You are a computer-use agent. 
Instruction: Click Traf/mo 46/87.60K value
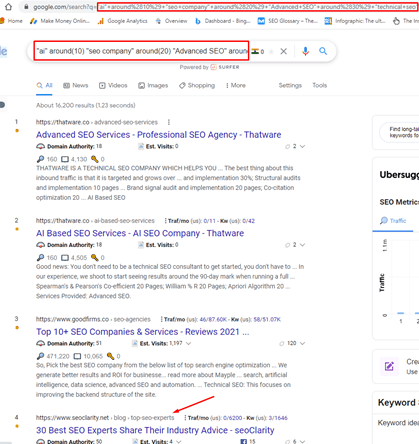213,319
